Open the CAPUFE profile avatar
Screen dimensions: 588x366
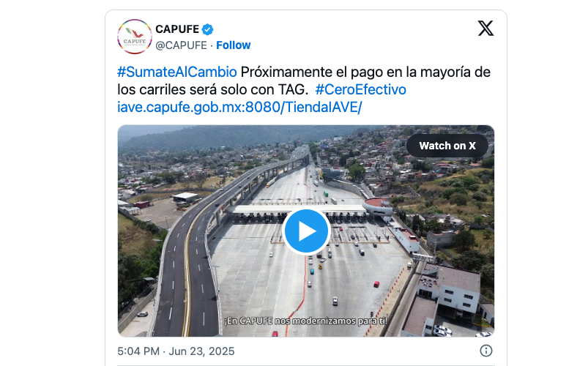tap(135, 37)
